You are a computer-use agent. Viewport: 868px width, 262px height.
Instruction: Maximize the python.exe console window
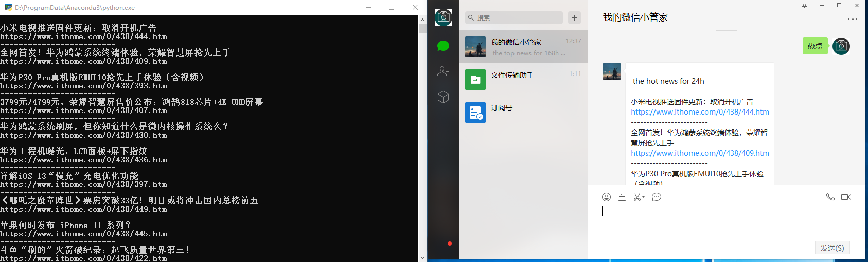pos(392,7)
